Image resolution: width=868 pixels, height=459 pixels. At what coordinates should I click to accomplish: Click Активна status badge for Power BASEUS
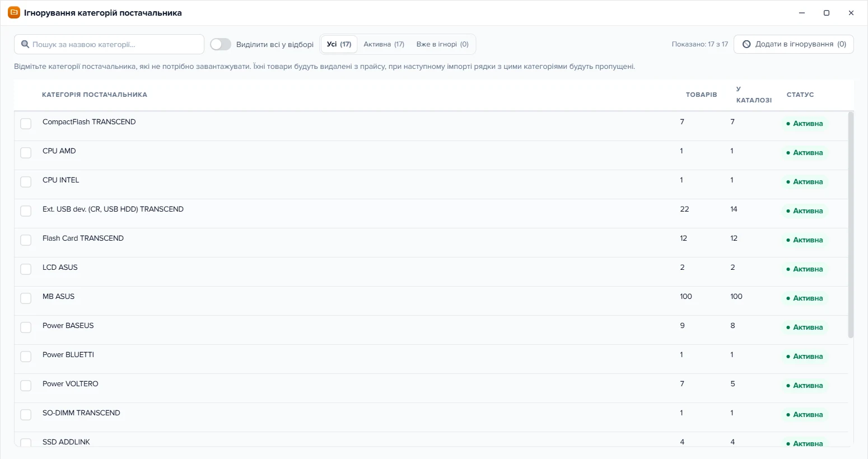tap(805, 327)
